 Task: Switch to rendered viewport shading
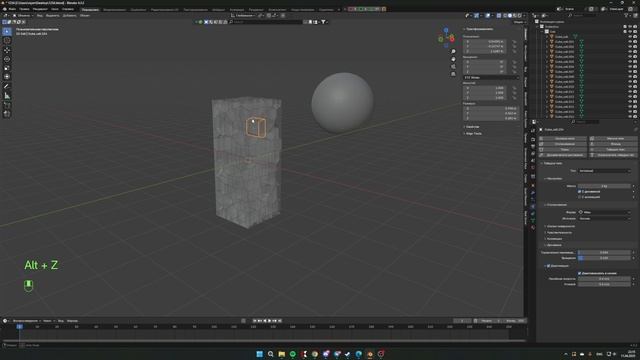coord(520,16)
